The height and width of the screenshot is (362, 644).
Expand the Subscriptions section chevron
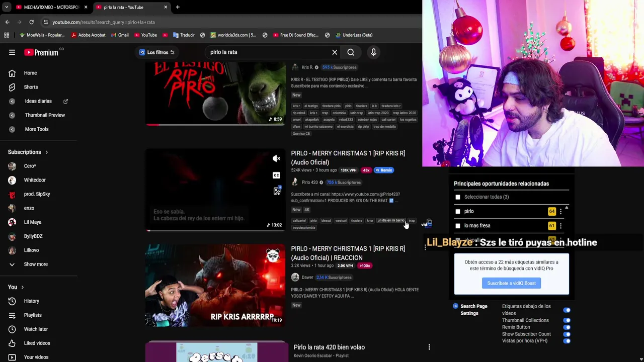pos(47,152)
